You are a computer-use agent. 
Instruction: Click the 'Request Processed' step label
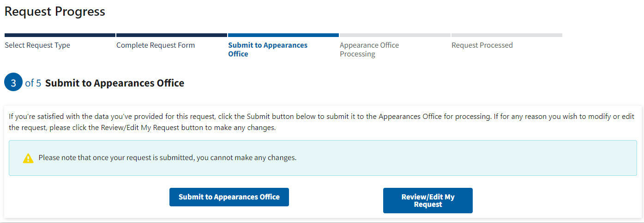[x=482, y=45]
